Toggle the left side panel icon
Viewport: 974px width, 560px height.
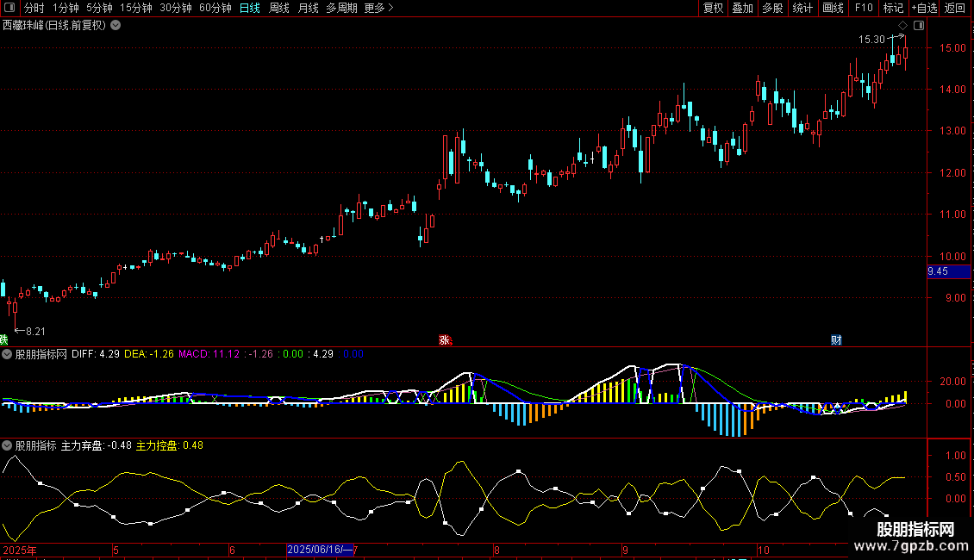(9, 8)
